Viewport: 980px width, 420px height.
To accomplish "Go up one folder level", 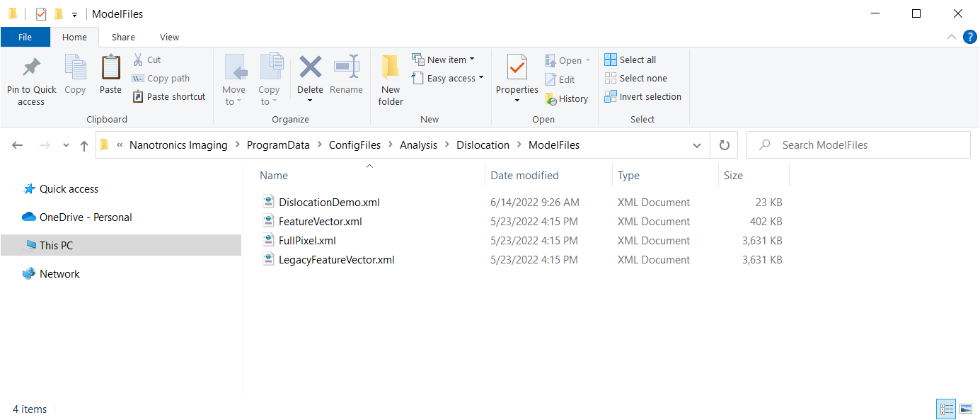I will click(x=84, y=145).
